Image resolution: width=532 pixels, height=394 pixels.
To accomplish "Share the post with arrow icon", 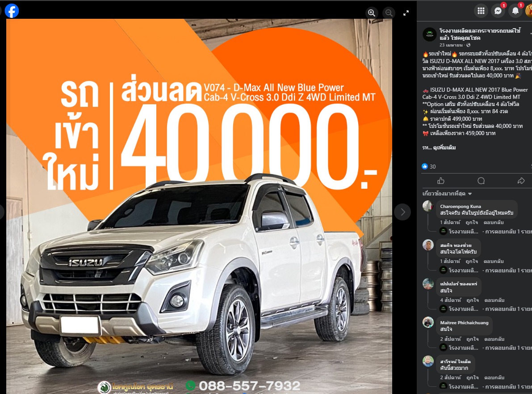I will tap(521, 181).
